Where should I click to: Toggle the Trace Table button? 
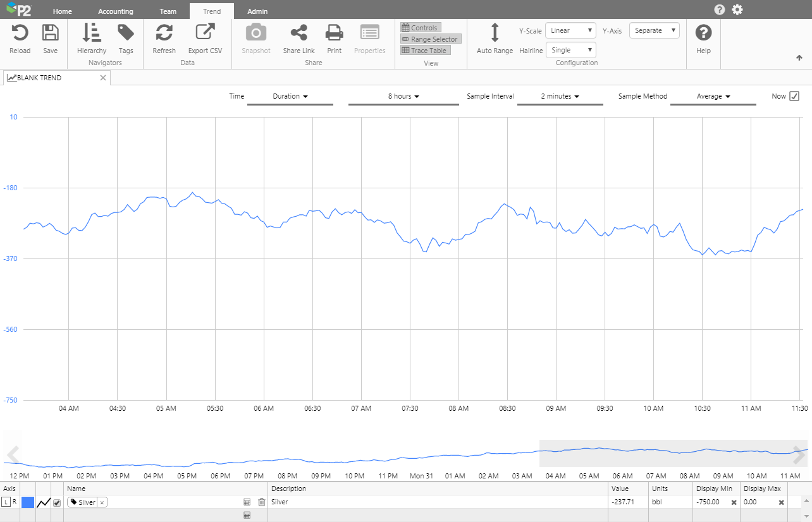coord(425,51)
